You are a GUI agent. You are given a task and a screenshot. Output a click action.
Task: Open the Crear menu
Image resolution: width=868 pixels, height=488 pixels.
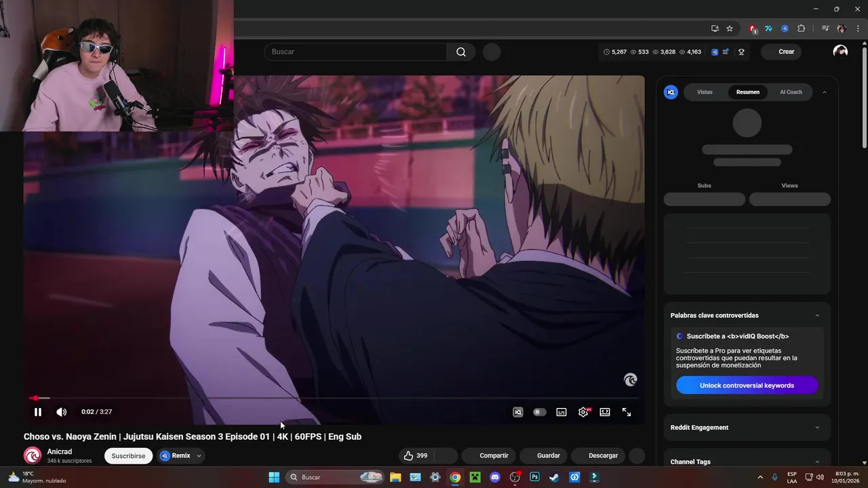point(781,52)
